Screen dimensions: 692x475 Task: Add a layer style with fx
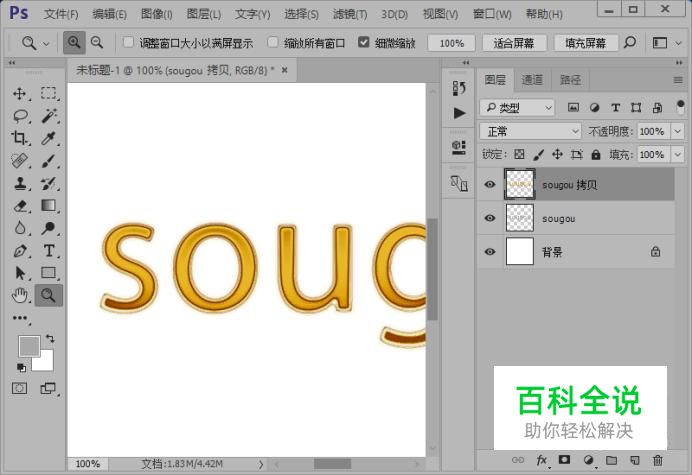click(x=542, y=460)
